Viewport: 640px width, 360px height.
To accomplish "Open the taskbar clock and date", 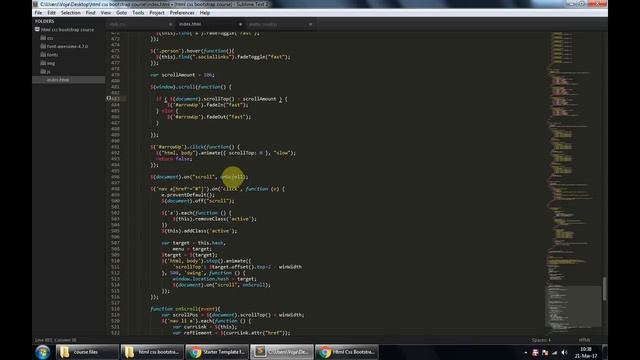I will tap(586, 352).
